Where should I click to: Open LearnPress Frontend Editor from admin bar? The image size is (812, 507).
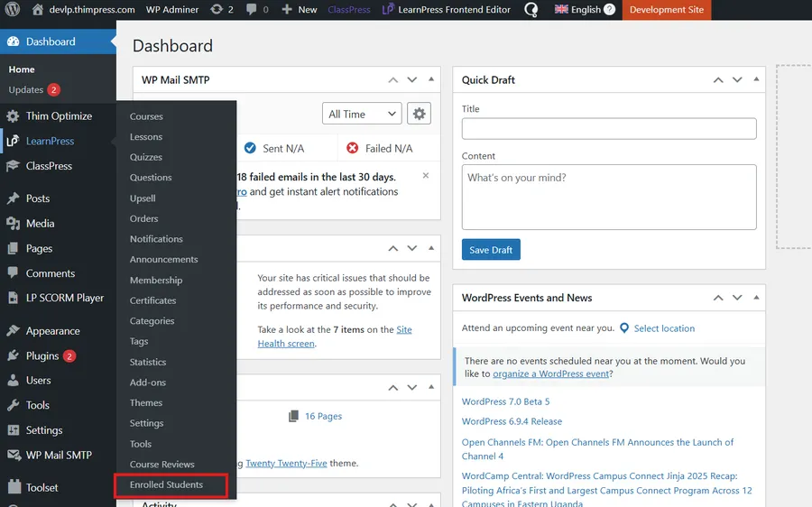446,9
